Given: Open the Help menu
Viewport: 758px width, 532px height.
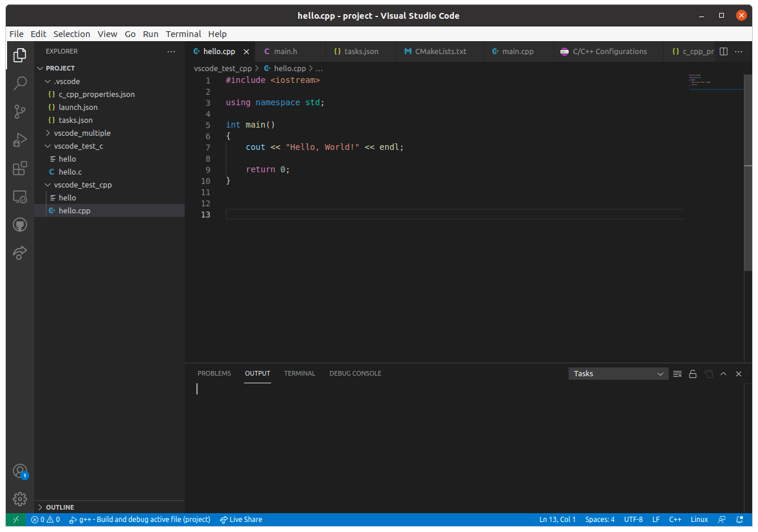Looking at the screenshot, I should point(217,34).
